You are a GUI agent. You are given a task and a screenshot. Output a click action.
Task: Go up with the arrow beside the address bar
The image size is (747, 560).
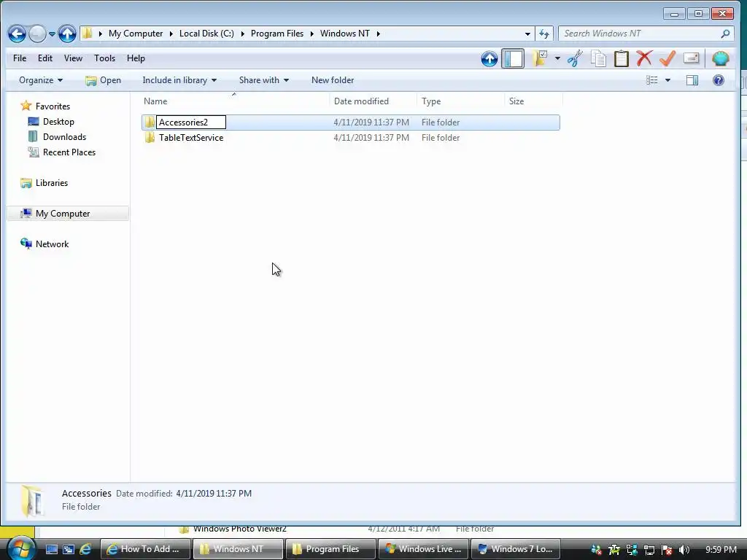point(67,34)
